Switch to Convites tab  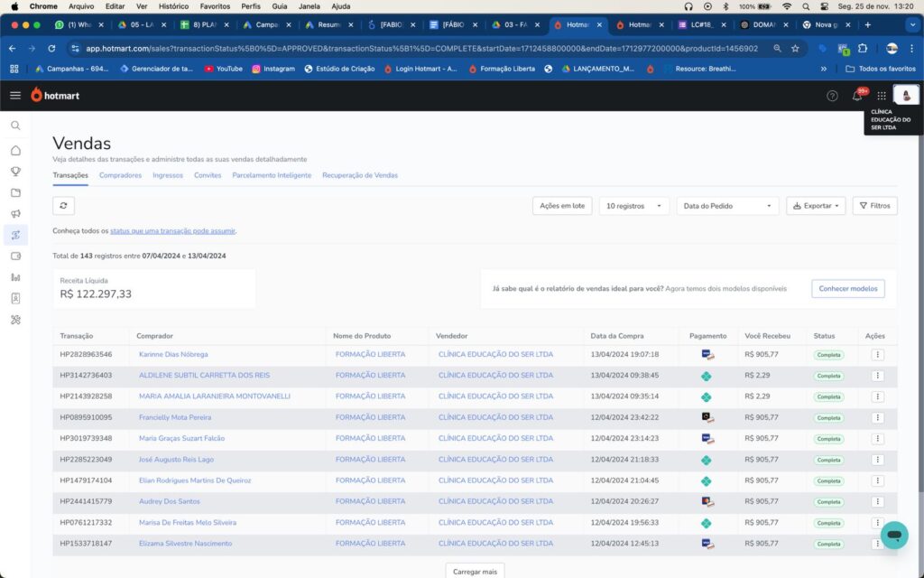coord(208,175)
